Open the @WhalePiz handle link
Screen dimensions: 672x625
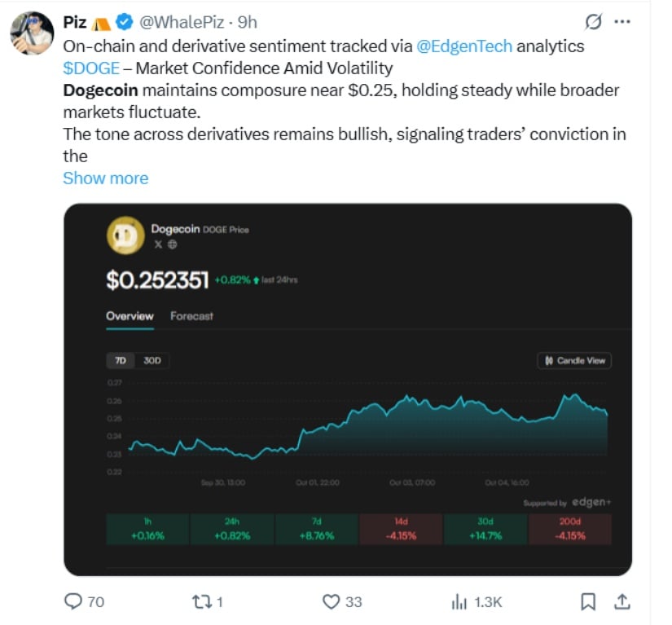point(182,21)
